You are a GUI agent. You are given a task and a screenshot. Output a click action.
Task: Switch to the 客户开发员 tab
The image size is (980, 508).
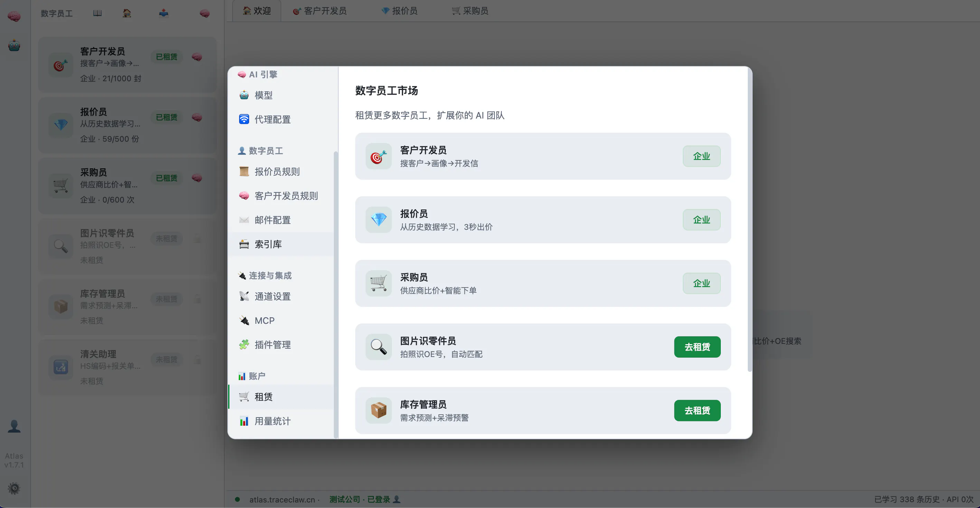point(320,11)
